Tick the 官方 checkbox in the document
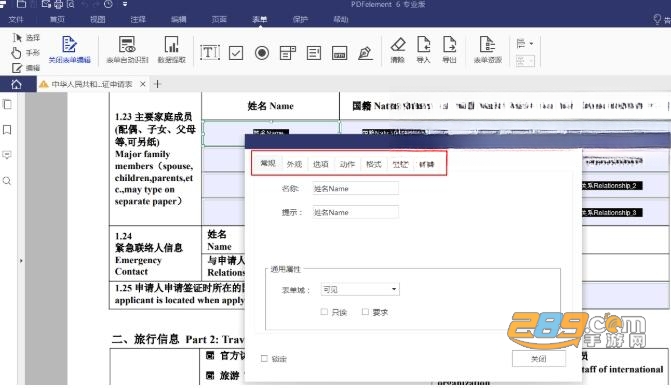The height and width of the screenshot is (388, 671). click(x=210, y=355)
